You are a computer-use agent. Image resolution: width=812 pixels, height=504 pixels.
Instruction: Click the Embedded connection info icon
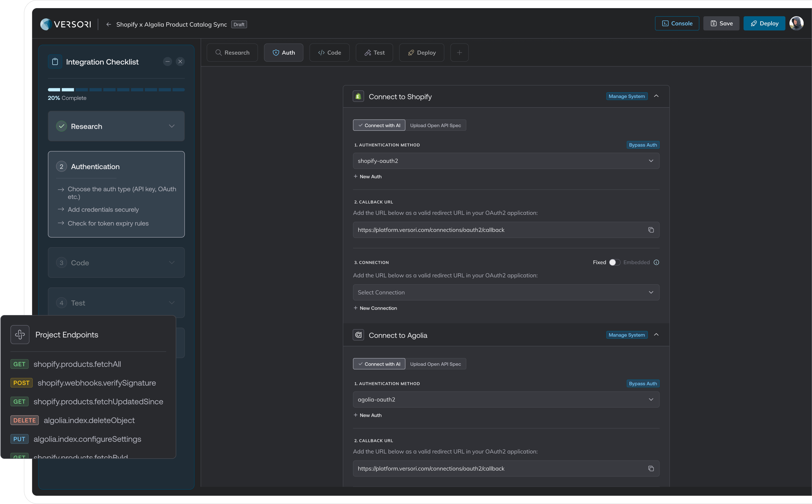pos(656,262)
